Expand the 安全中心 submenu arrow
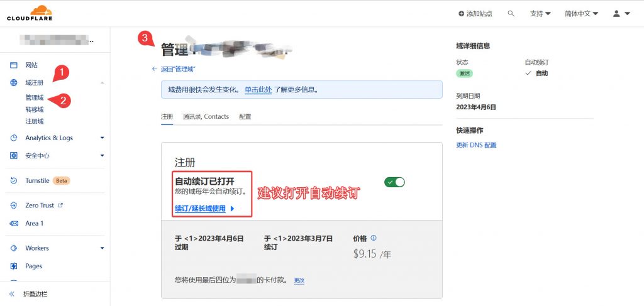Screen dimensions: 644x306 click(x=103, y=155)
